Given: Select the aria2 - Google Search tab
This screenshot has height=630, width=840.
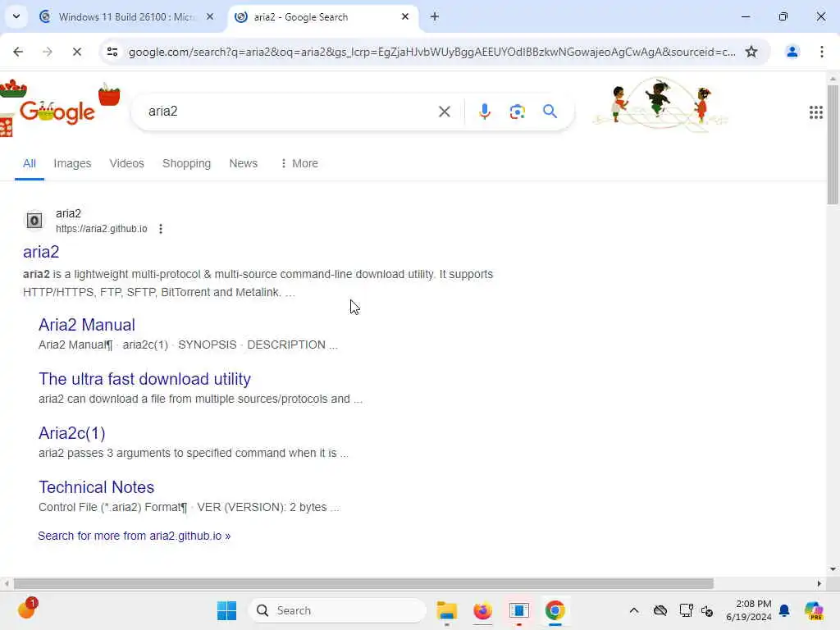Looking at the screenshot, I should (322, 16).
